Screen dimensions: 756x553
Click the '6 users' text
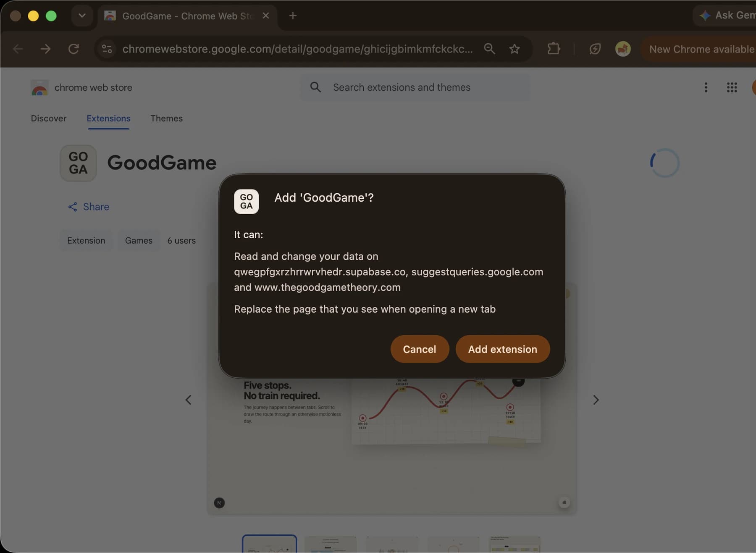(x=181, y=241)
